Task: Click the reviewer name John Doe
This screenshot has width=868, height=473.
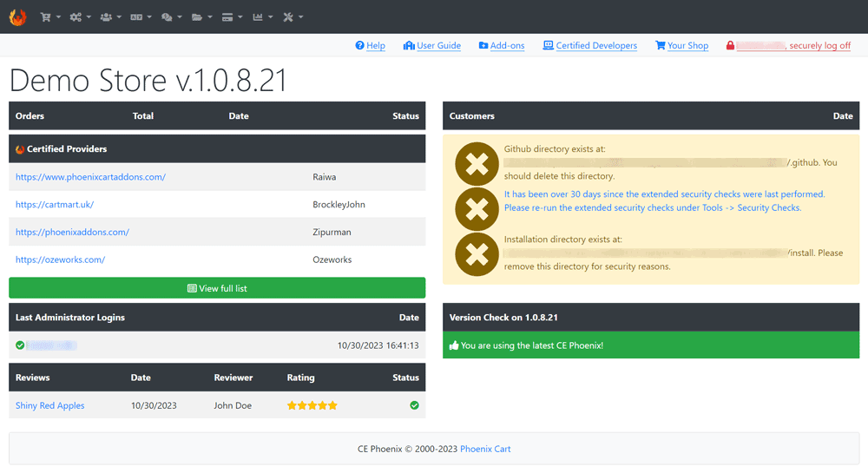Action: pos(233,405)
